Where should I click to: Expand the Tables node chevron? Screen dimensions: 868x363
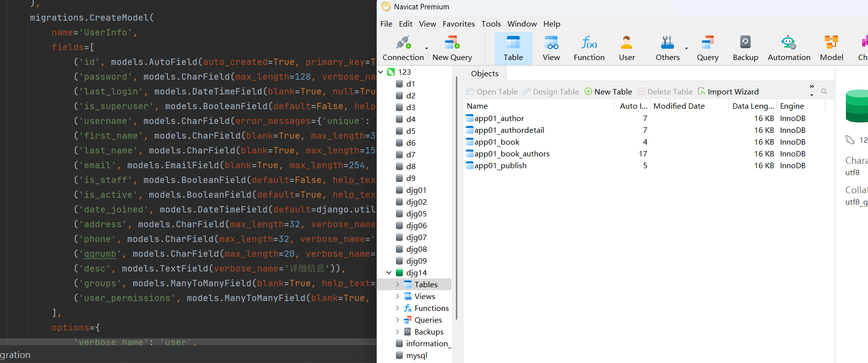[x=397, y=284]
